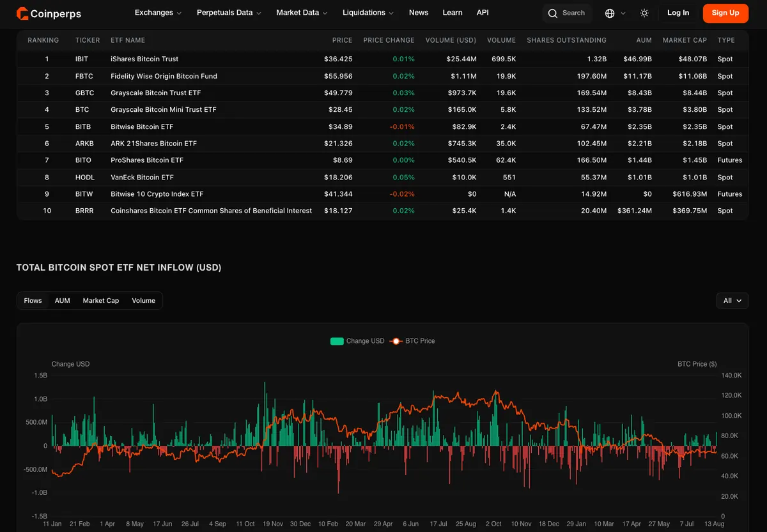Click the $616.93M market cap value

click(690, 194)
